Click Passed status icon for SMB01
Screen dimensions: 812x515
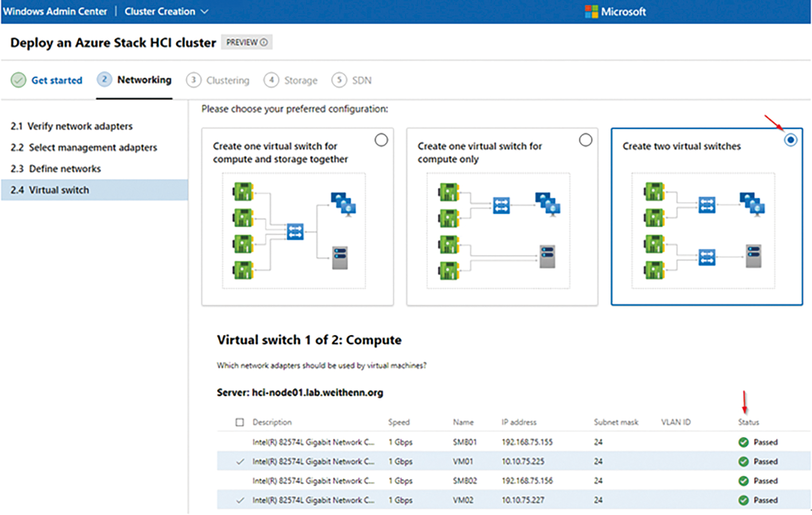point(743,442)
